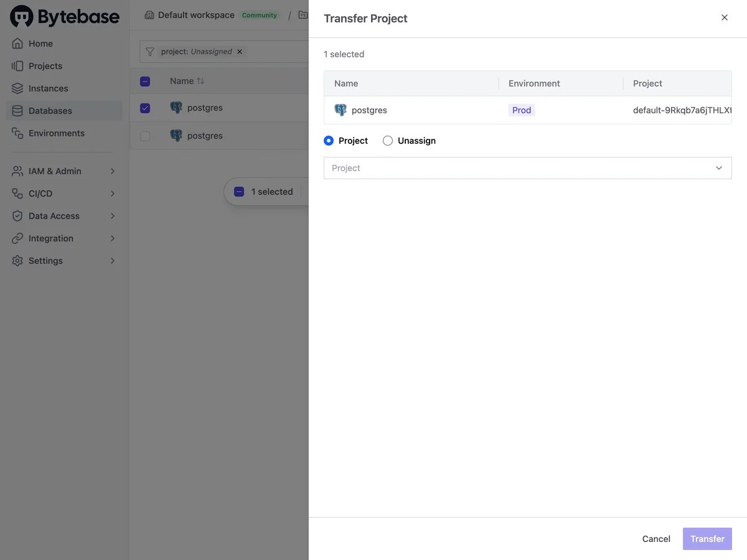Screen dimensions: 747x560
Task: Expand the Data Access section
Action: pos(113,216)
